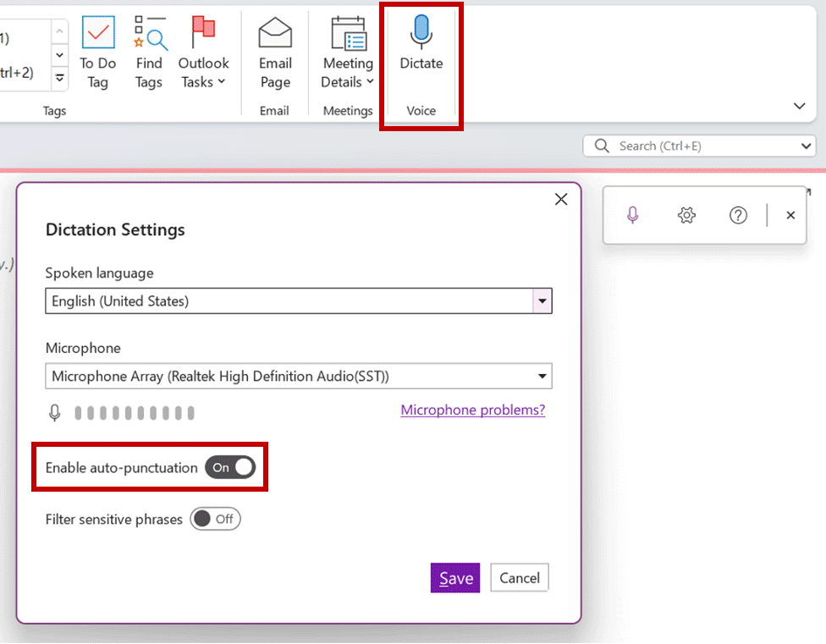This screenshot has width=826, height=644.
Task: Collapse the ribbon using the chevron
Action: (799, 106)
